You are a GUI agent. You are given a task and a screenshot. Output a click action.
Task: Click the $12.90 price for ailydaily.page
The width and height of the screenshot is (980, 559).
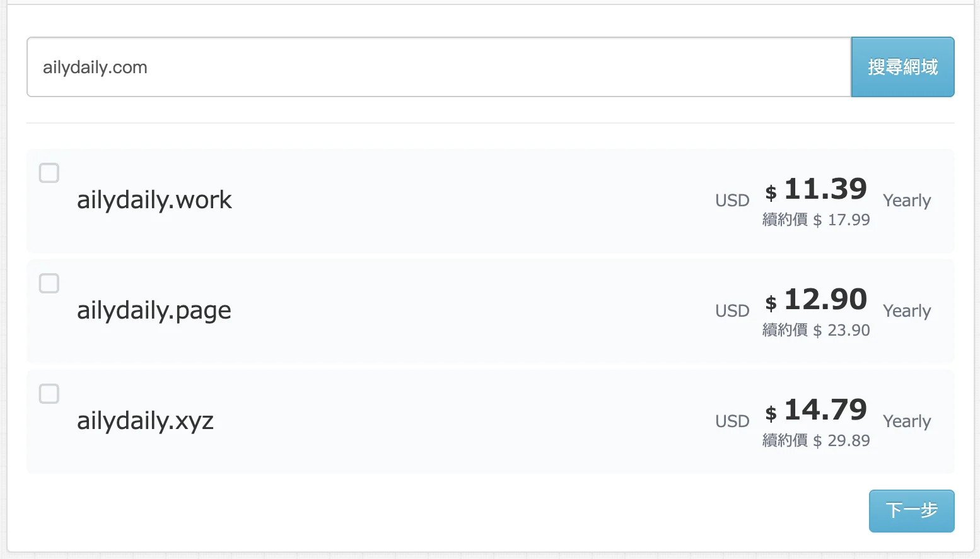pos(816,300)
